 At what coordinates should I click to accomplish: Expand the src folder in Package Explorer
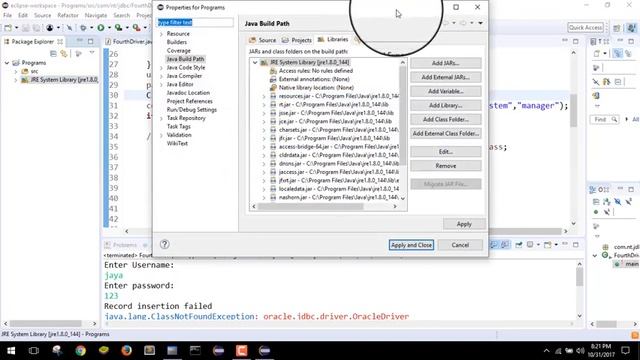tap(16, 71)
